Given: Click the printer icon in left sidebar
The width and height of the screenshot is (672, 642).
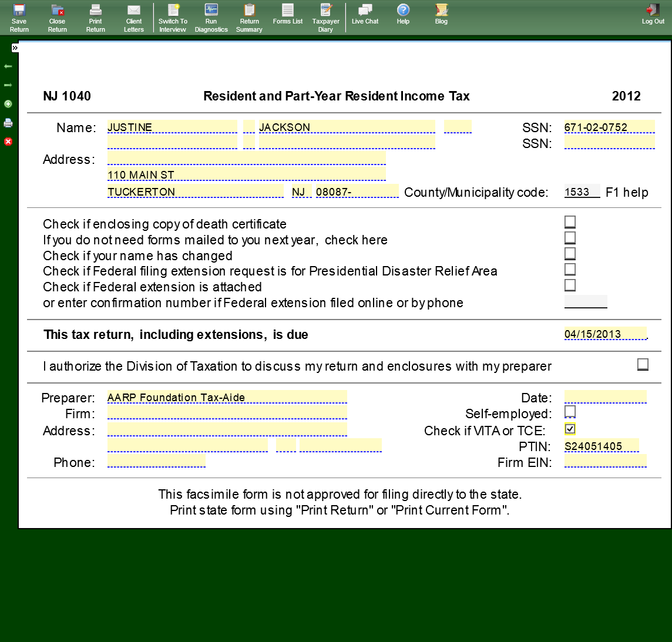Looking at the screenshot, I should point(8,123).
